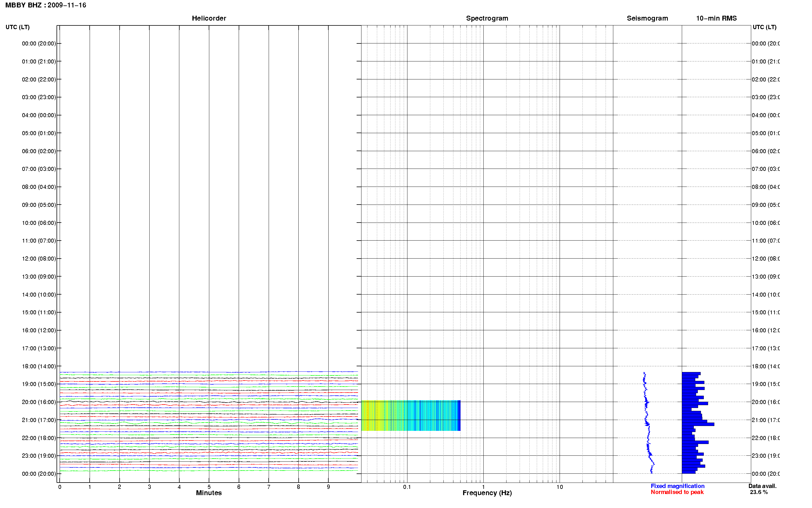Click the 1 Hz frequency tick label
Viewport: 812px width, 508px height.
point(483,487)
